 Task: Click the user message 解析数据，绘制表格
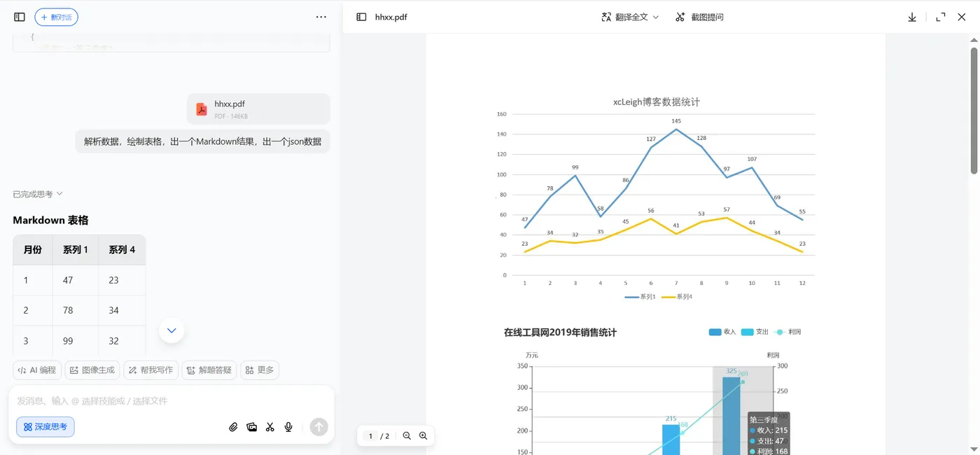tap(202, 141)
